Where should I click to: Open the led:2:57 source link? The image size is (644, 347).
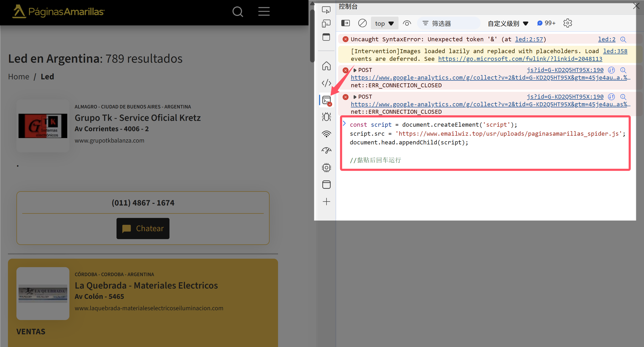[529, 39]
